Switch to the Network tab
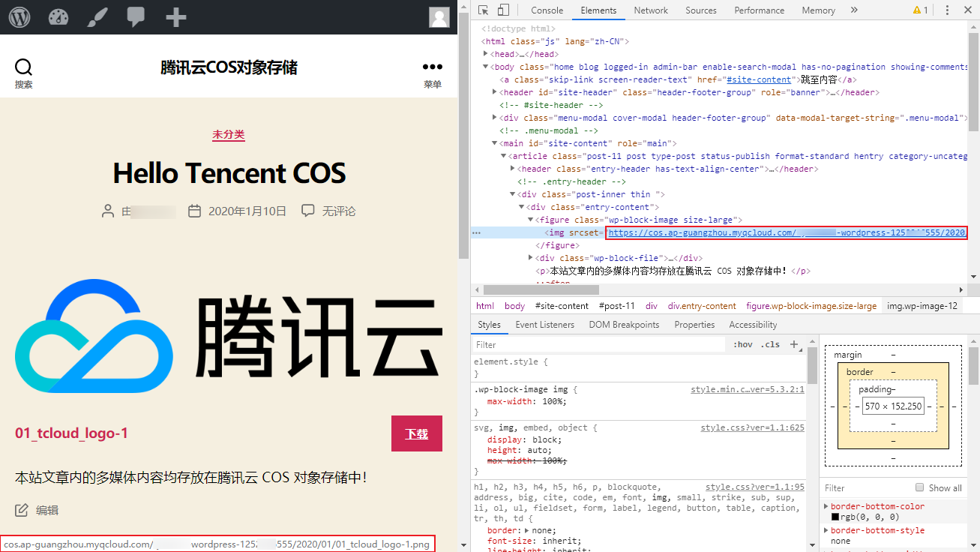This screenshot has width=980, height=552. pyautogui.click(x=651, y=10)
